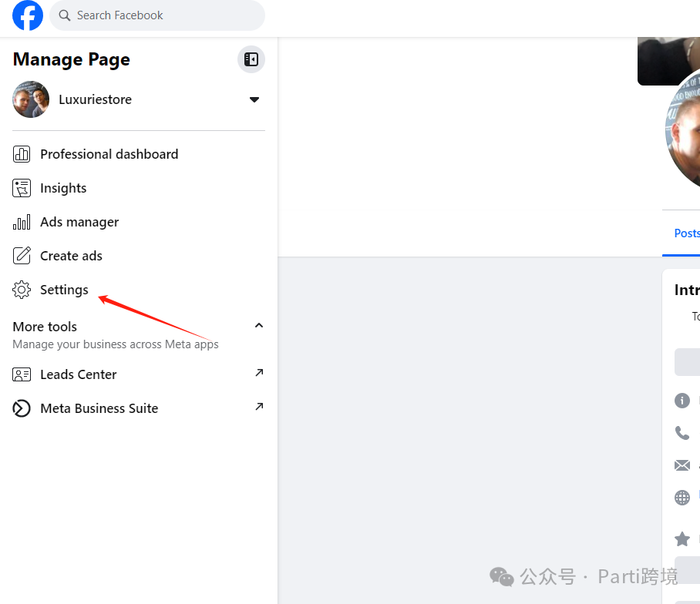
Task: Open the Luxuriestore page switcher dropdown
Action: [x=254, y=99]
